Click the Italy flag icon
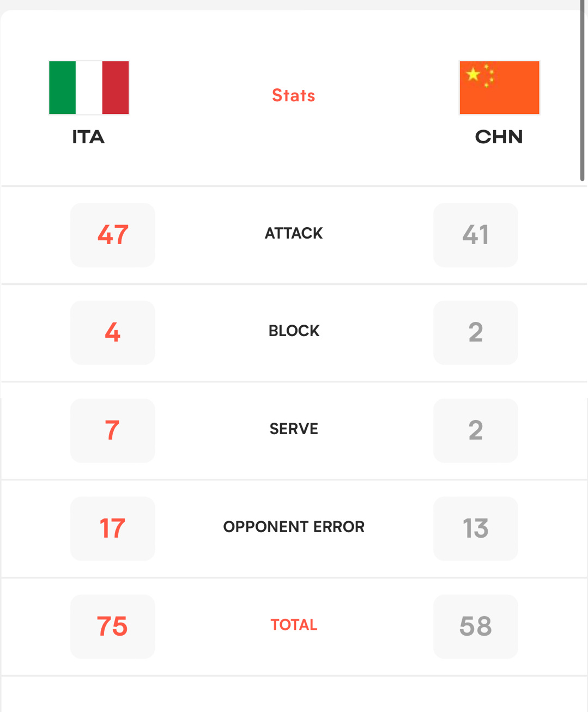Image resolution: width=588 pixels, height=712 pixels. click(x=89, y=87)
